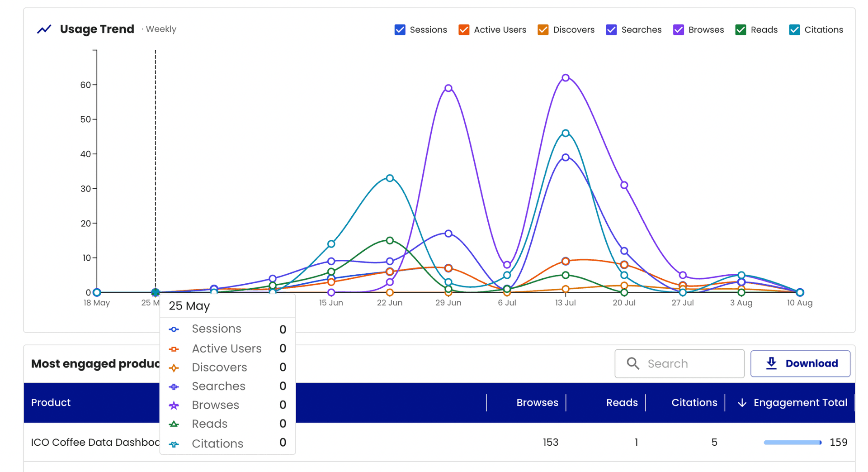Select Citations peak point at 22 Jun

[390, 178]
